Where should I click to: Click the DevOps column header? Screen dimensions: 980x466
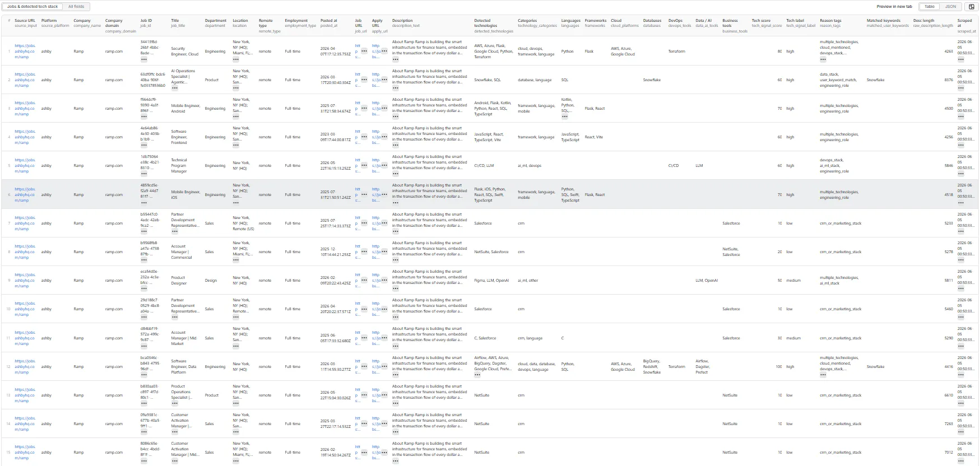(680, 23)
